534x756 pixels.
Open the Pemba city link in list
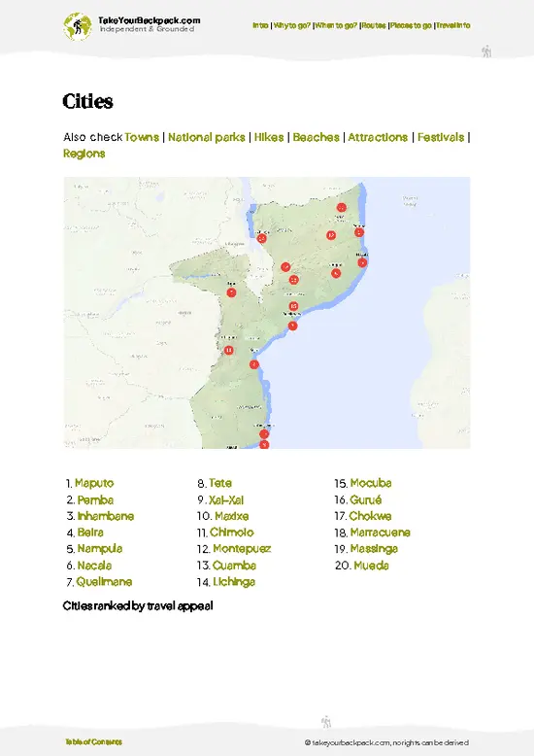tap(95, 500)
